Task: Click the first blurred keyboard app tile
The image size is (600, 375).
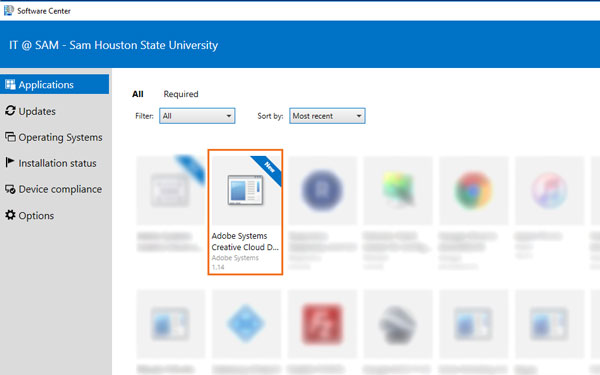Action: coord(170,191)
